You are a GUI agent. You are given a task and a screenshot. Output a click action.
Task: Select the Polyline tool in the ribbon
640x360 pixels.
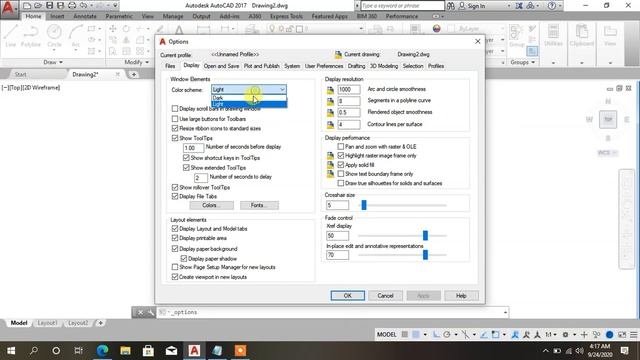[x=31, y=36]
